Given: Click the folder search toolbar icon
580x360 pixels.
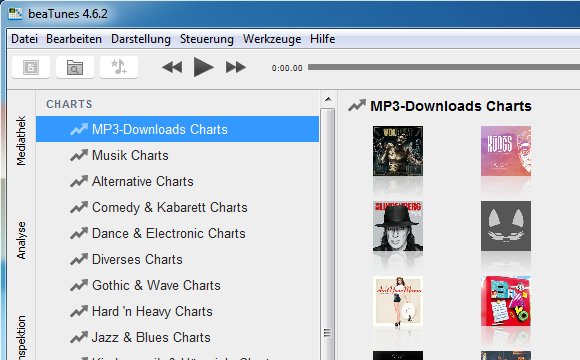Looking at the screenshot, I should coord(75,67).
